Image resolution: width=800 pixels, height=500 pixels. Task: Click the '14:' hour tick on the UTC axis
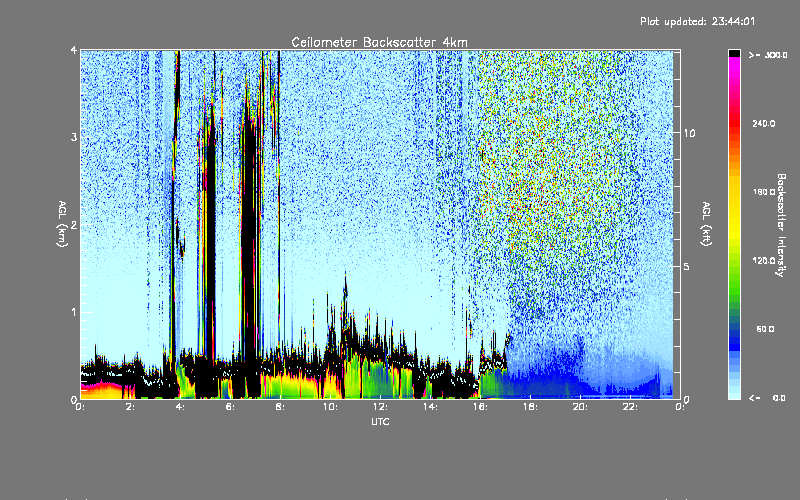coord(430,407)
